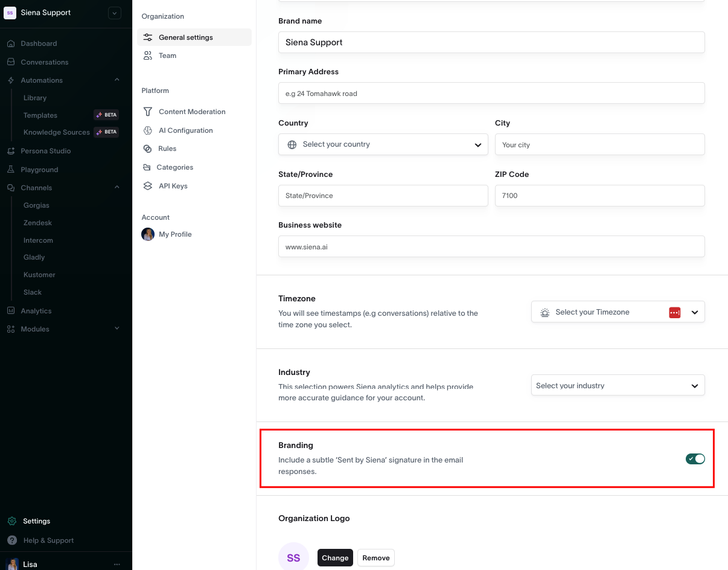Click the globe icon in Country field

(292, 145)
